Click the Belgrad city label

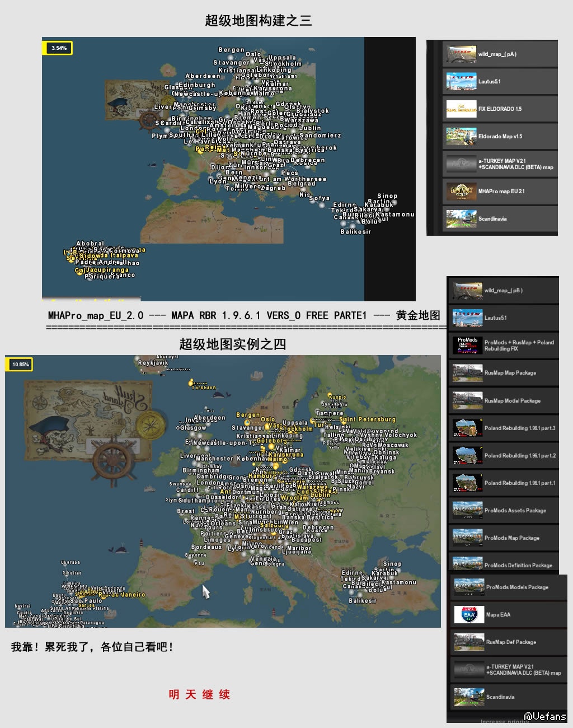(302, 184)
